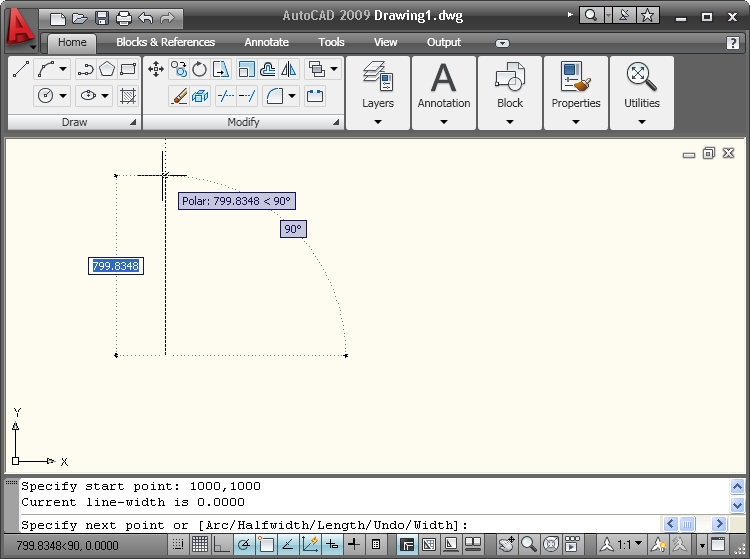Expand the Ellipse tool dropdown arrow

pos(105,96)
